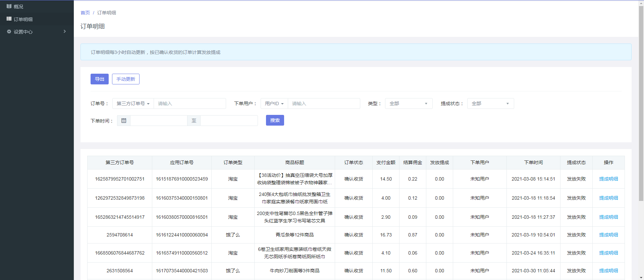Click the 订单明细 breadcrumb text
This screenshot has height=280, width=644.
click(x=107, y=13)
